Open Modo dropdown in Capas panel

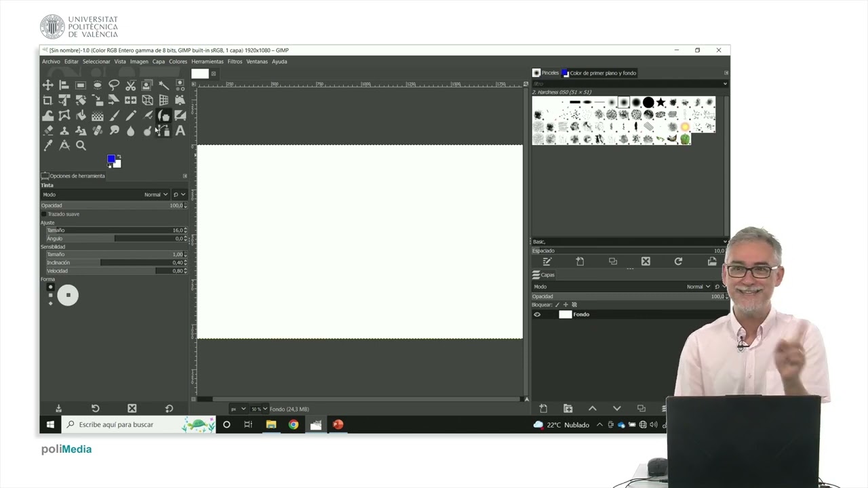coord(623,287)
